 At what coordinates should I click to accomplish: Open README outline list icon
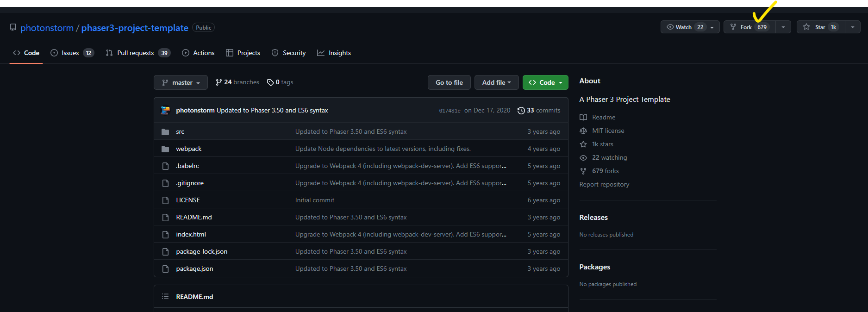click(165, 297)
